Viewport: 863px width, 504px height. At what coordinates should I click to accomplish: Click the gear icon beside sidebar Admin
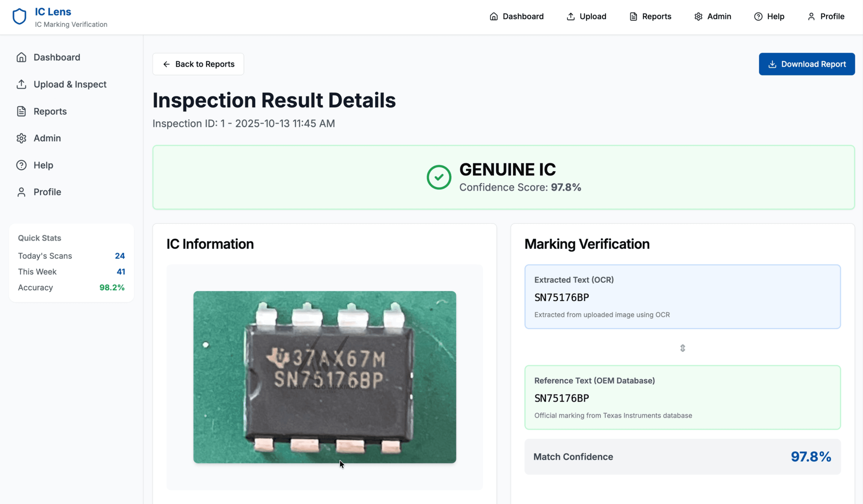tap(21, 138)
